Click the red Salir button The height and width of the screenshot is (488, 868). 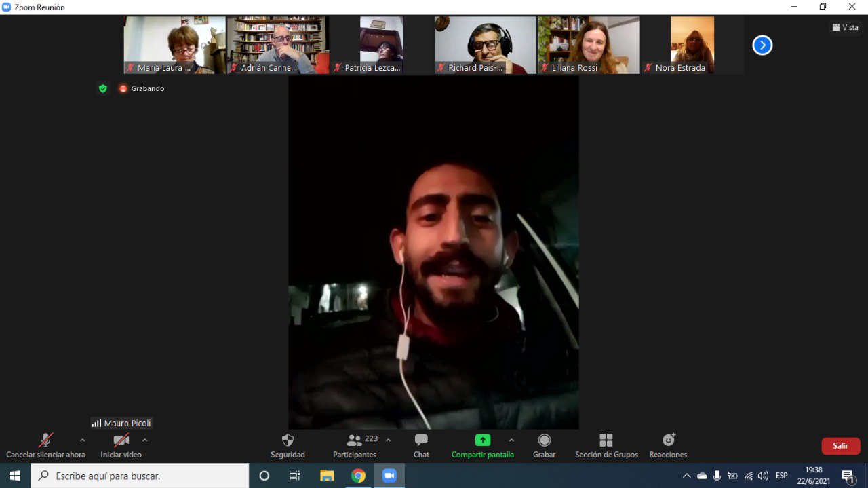click(841, 446)
